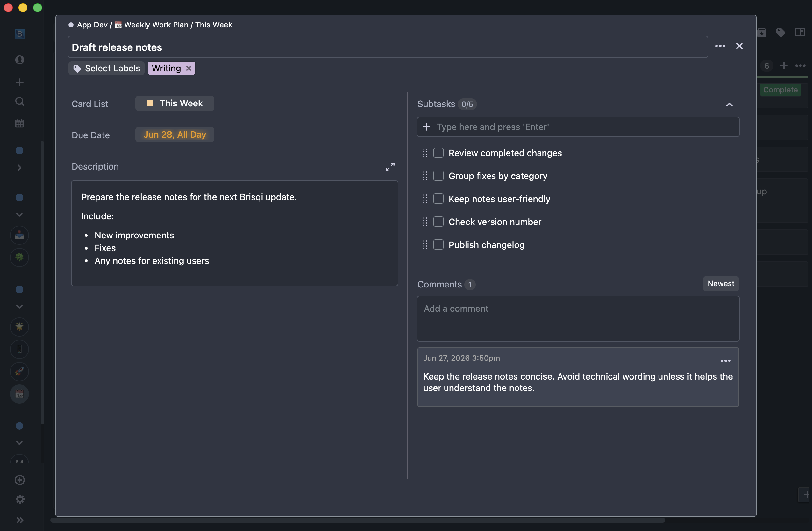Image resolution: width=812 pixels, height=531 pixels.
Task: Click the 'New improvements' bullet in the description
Action: [134, 235]
